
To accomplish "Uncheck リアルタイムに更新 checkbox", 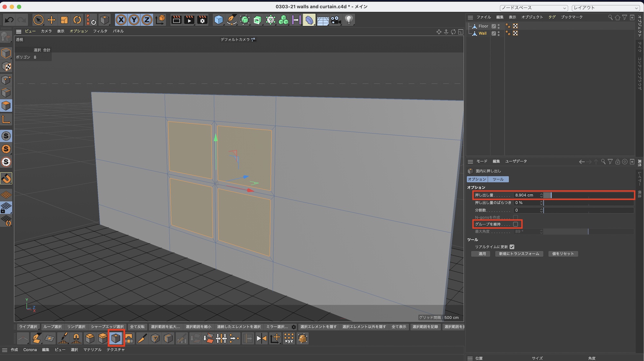I will [512, 247].
